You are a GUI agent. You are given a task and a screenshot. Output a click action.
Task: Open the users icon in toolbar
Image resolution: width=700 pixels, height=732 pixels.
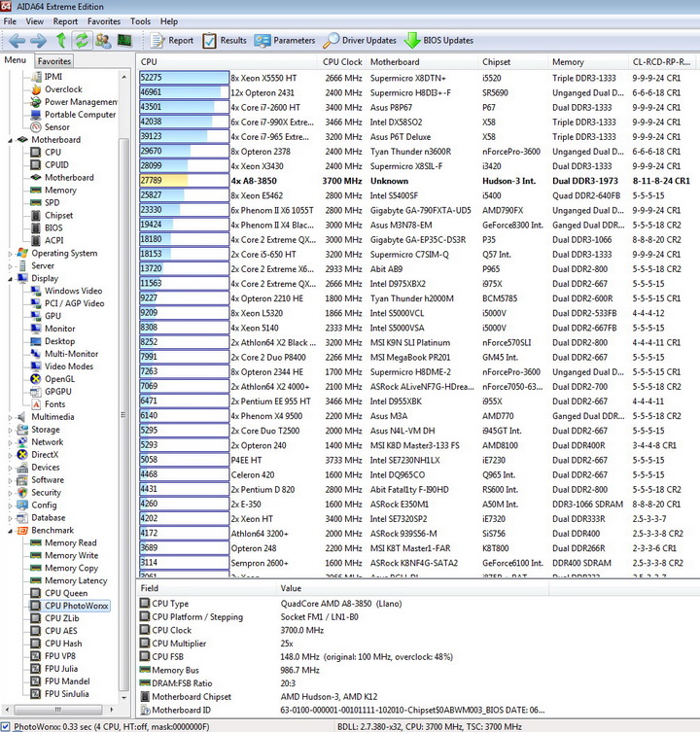click(103, 41)
